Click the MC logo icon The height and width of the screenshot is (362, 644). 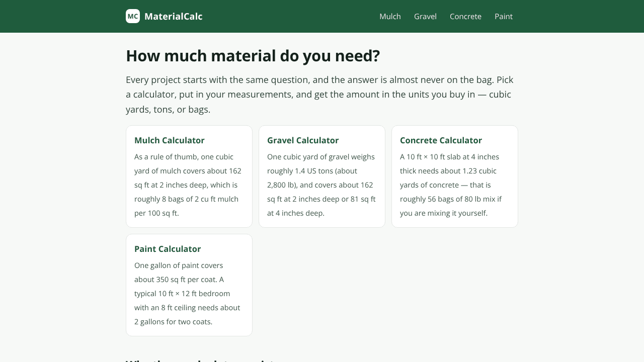(x=133, y=16)
